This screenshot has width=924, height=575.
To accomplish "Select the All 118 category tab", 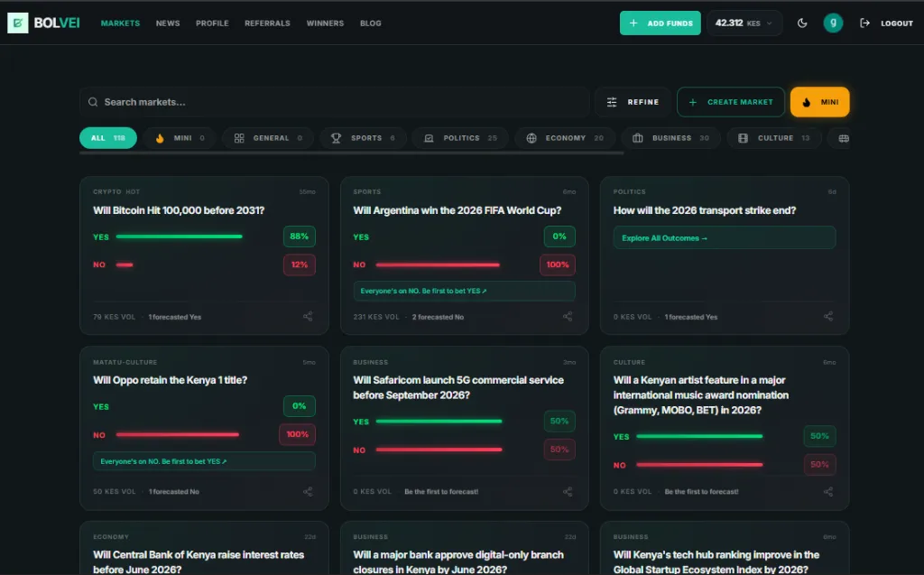I will click(108, 138).
